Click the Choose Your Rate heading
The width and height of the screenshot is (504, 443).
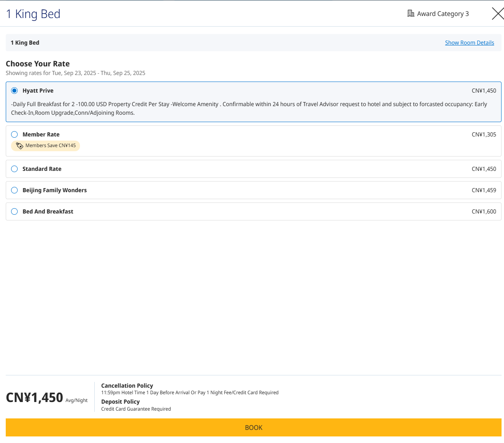click(x=38, y=64)
